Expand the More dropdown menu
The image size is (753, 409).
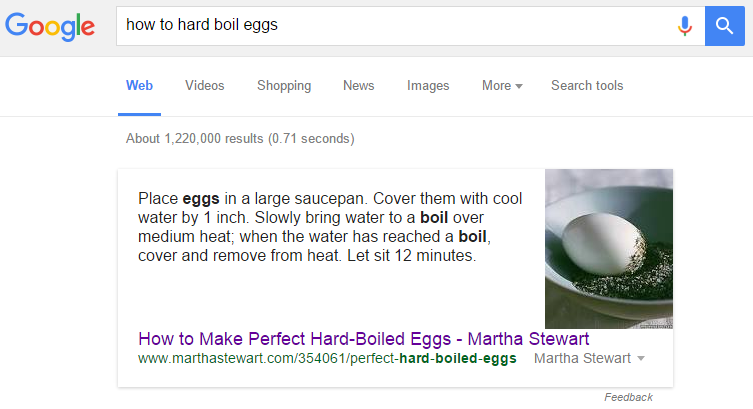pos(502,86)
